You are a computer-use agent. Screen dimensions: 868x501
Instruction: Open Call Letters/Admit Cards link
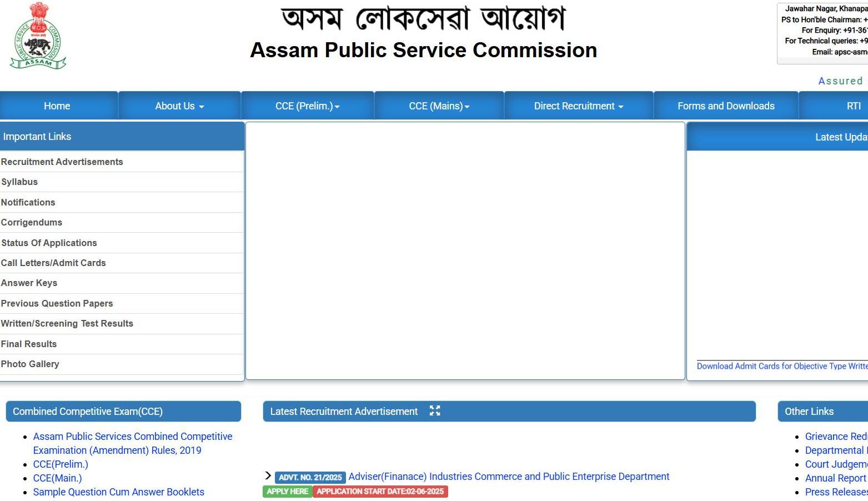[53, 263]
